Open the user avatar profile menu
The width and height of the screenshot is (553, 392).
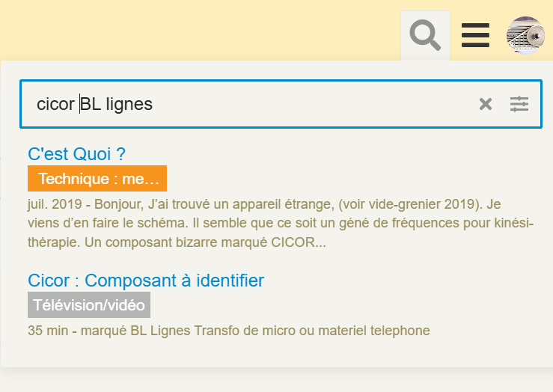coord(525,35)
